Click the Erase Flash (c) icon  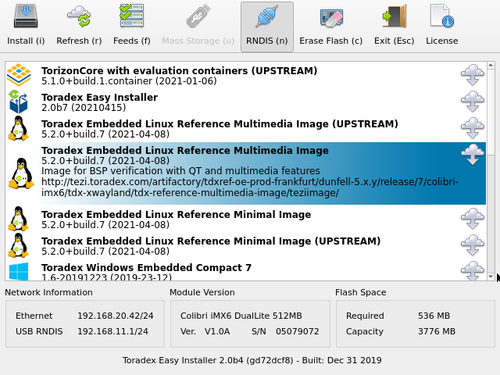331,18
